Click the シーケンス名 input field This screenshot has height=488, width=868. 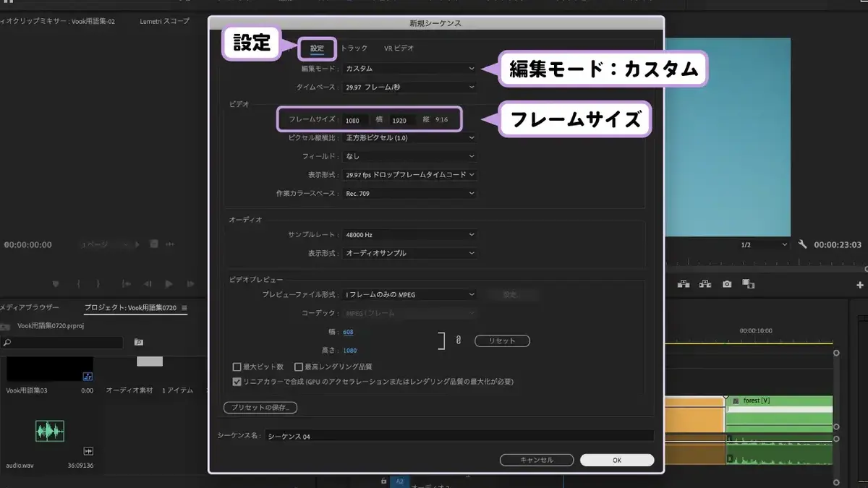tap(459, 436)
